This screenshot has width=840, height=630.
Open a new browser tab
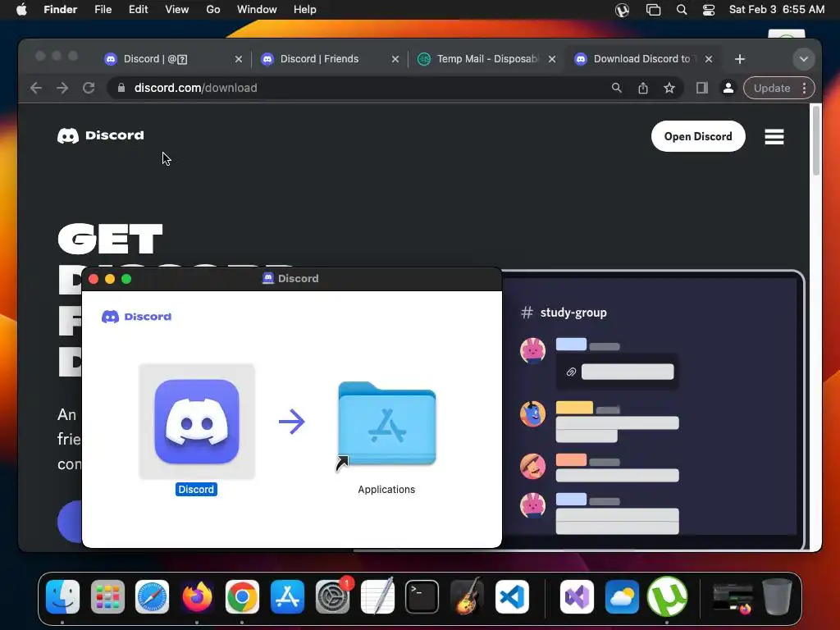point(740,59)
